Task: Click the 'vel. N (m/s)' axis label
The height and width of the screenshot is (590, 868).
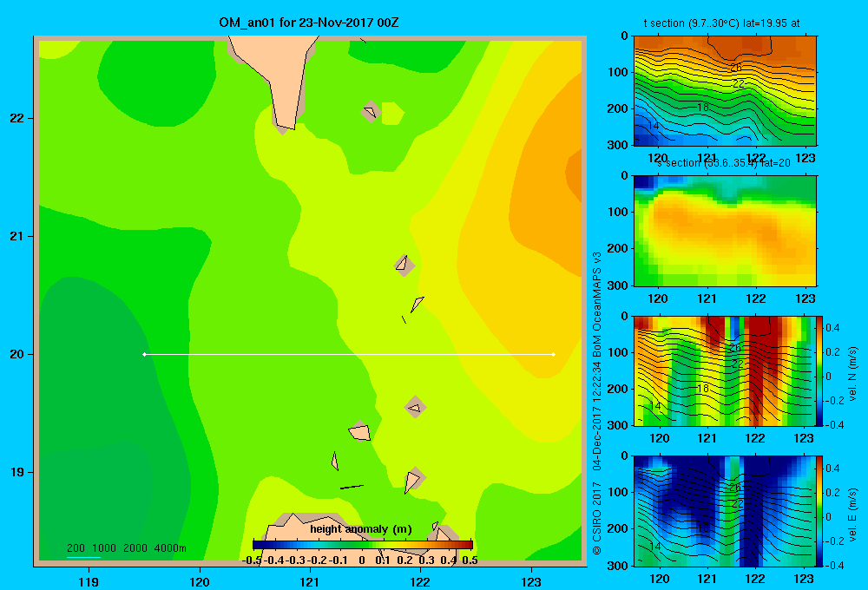Action: pyautogui.click(x=852, y=374)
